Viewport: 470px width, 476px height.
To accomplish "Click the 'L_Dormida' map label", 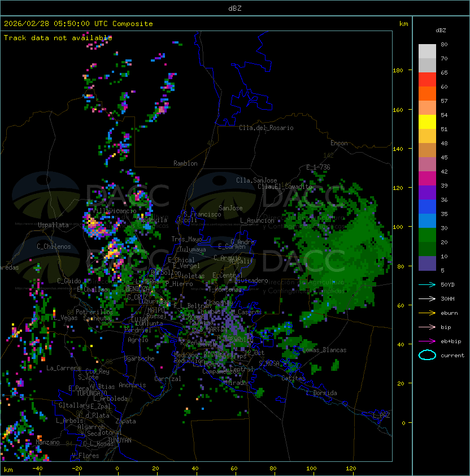I will [321, 393].
